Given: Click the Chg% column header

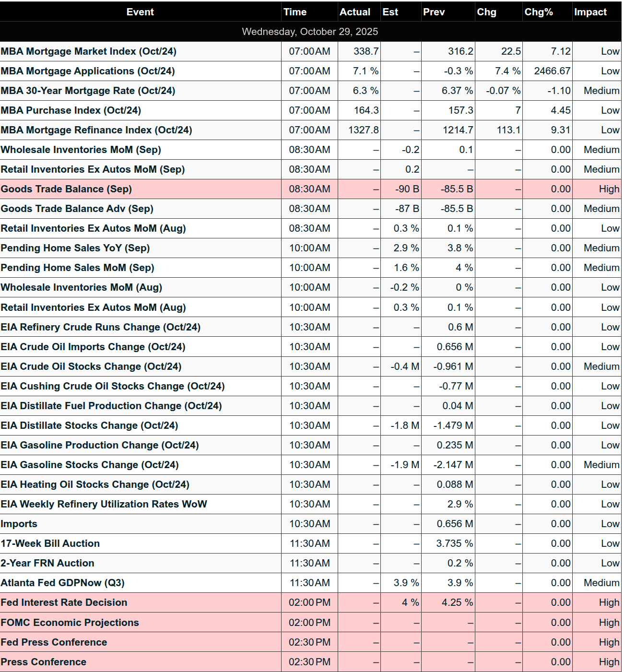Looking at the screenshot, I should click(538, 12).
